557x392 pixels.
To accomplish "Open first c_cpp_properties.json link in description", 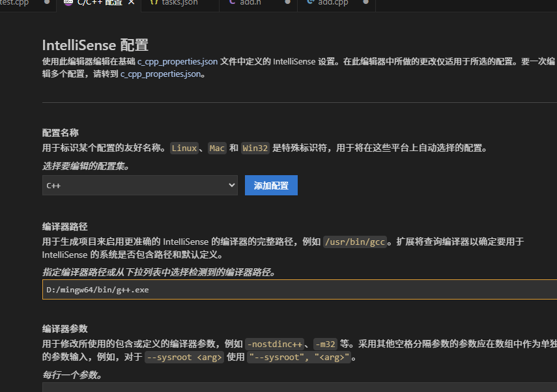I will point(177,61).
